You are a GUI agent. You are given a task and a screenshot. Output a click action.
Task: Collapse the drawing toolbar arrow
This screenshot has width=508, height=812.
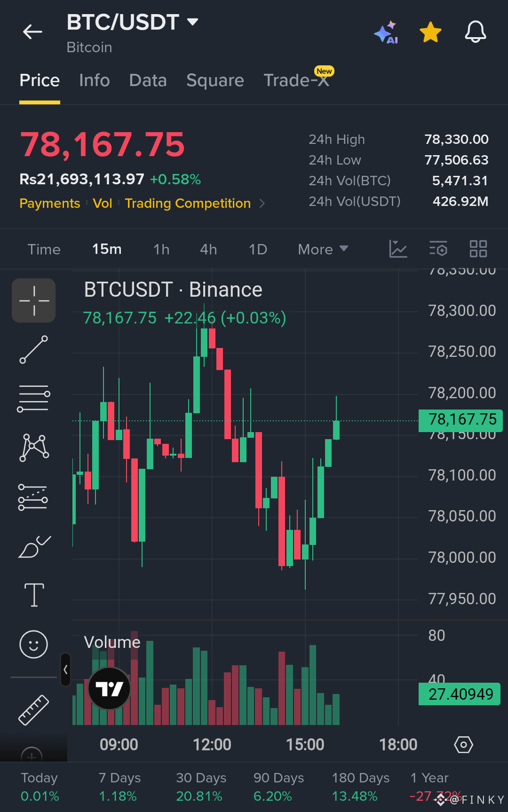pyautogui.click(x=66, y=670)
